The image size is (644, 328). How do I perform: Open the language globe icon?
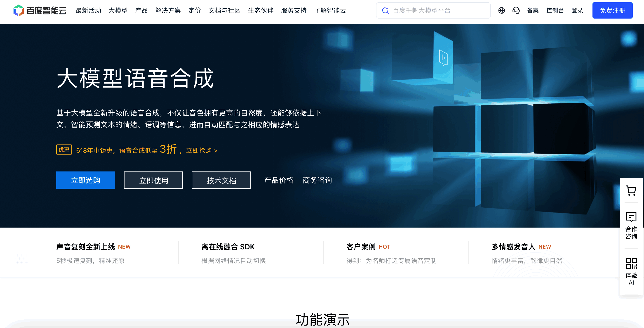[501, 10]
